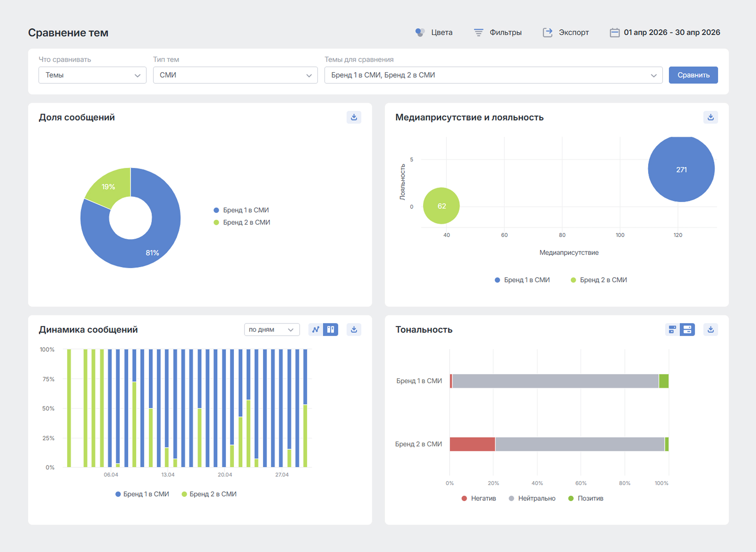Click the Сравнить button
The width and height of the screenshot is (756, 552).
coord(693,75)
